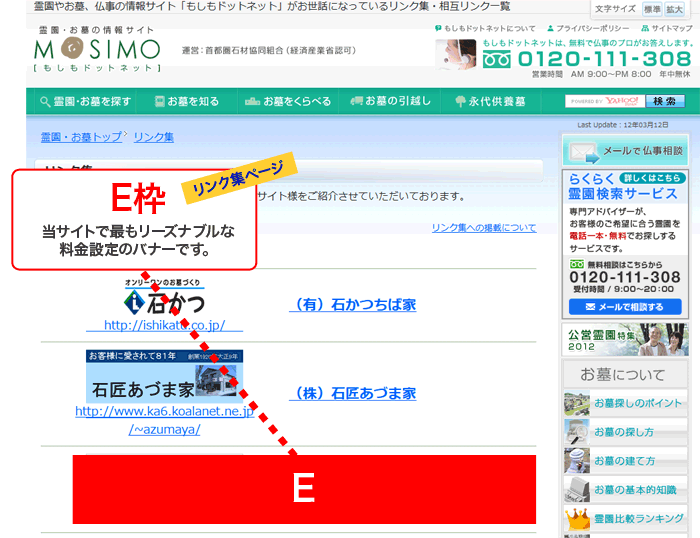Click thumbnail beside お墓の建て方
Screen dimensions: 700x538
577,461
